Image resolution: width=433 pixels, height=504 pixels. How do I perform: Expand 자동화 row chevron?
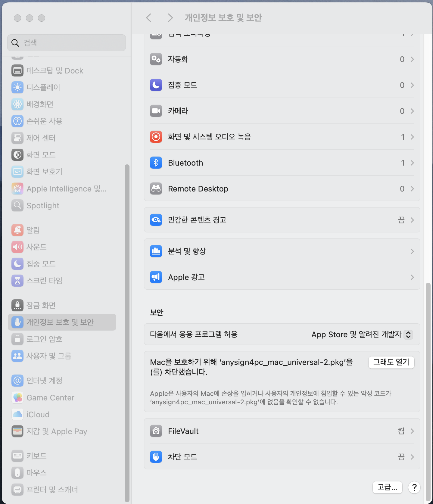coord(412,59)
